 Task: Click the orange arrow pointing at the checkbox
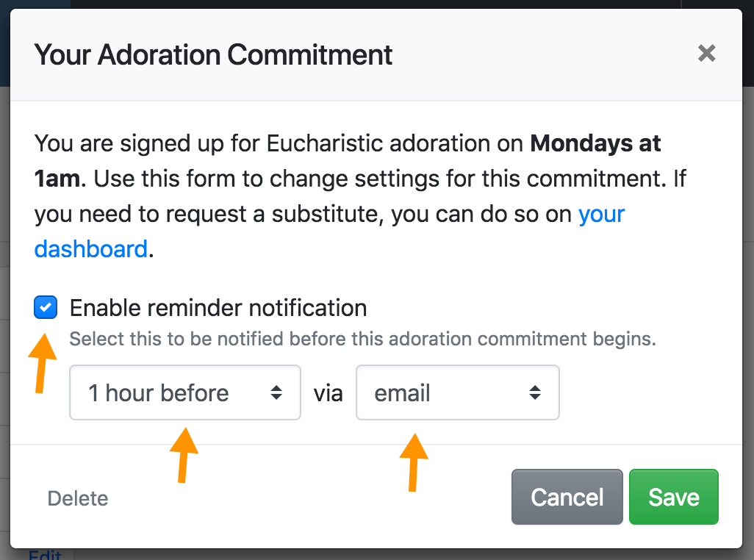tap(41, 362)
